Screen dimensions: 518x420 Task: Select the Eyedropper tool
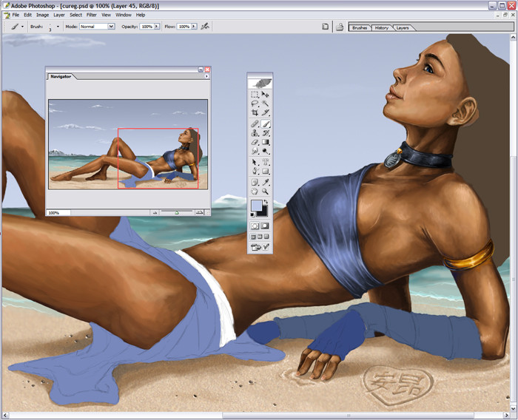click(x=265, y=182)
